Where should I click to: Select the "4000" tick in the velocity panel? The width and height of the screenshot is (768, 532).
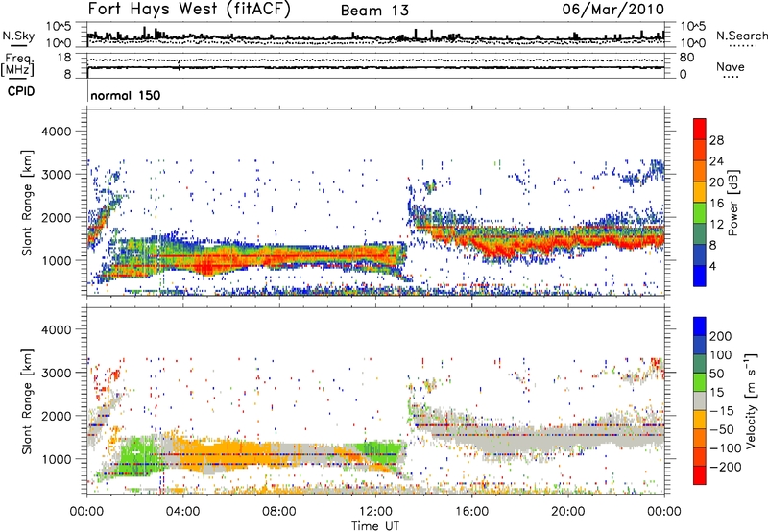(x=56, y=329)
